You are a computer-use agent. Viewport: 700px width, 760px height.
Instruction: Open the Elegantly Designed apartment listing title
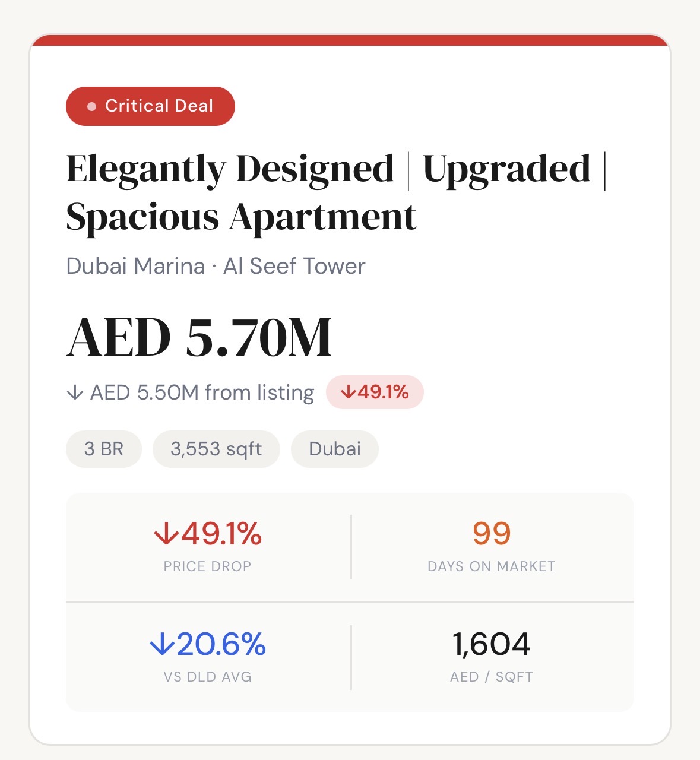tap(336, 192)
